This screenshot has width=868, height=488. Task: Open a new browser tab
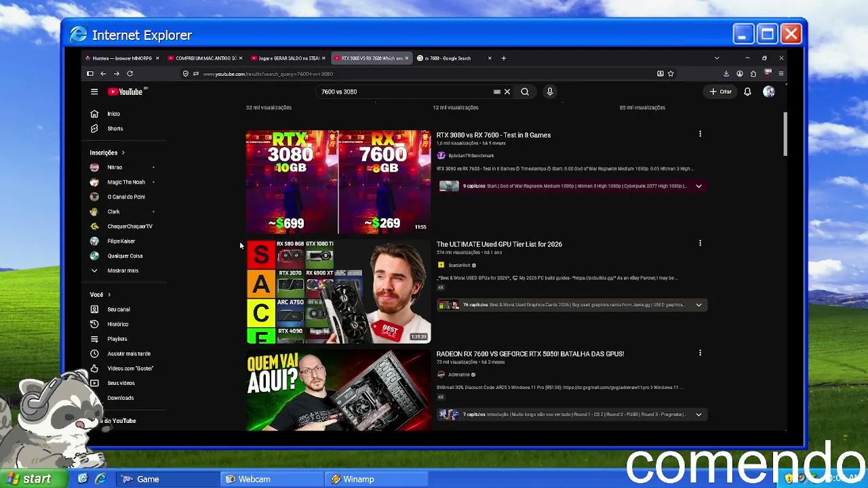pyautogui.click(x=503, y=58)
